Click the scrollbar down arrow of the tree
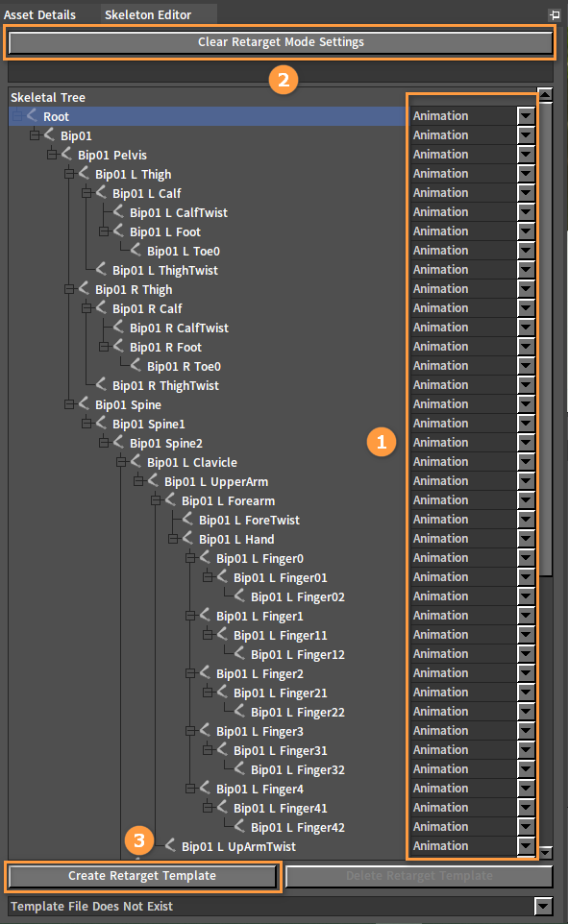 (x=546, y=852)
